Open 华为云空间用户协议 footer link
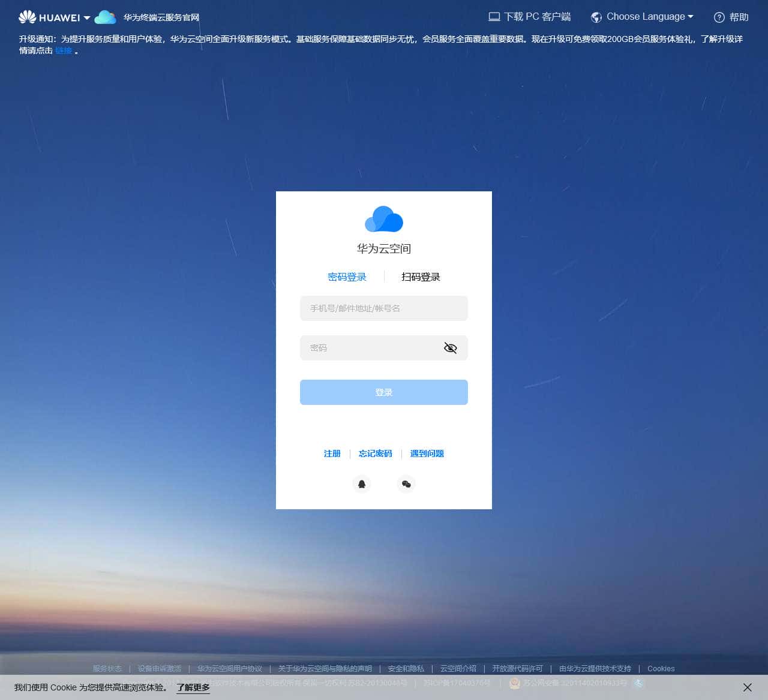Viewport: 768px width, 700px height. pos(230,669)
